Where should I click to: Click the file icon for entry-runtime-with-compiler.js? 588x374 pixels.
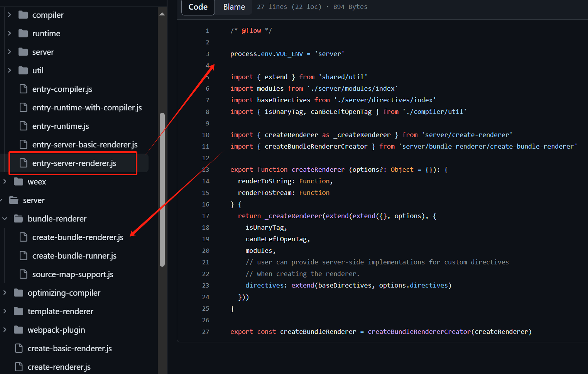coord(24,108)
